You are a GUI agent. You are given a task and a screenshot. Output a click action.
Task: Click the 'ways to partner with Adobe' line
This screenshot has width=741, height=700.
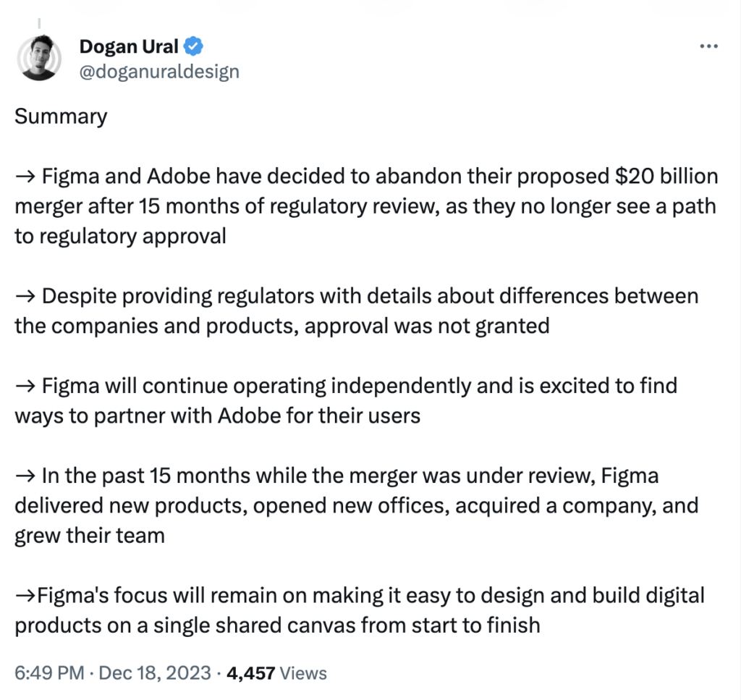[217, 416]
